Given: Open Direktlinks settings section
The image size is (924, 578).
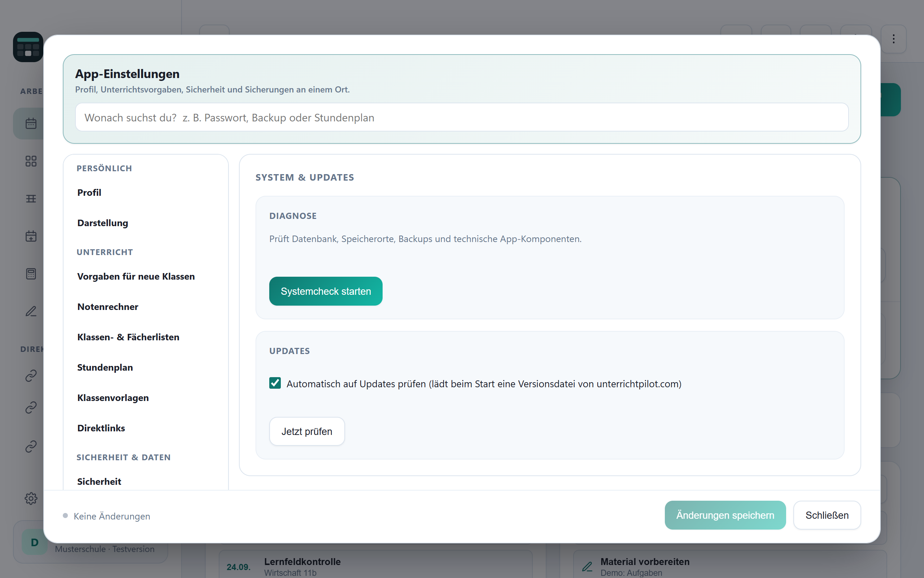Looking at the screenshot, I should [146, 428].
